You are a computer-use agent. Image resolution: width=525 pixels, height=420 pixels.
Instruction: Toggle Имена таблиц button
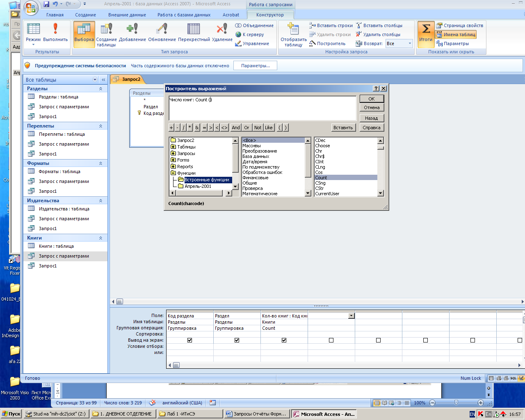coord(456,34)
